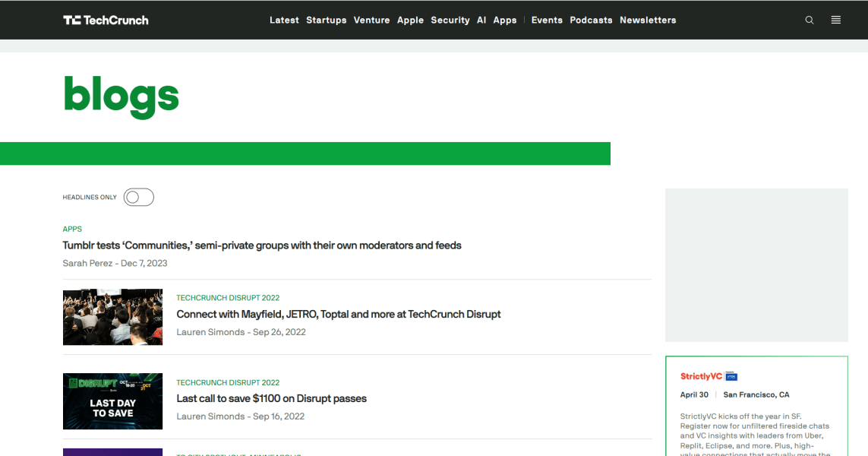Toggle the Headlines Only switch

tap(138, 198)
